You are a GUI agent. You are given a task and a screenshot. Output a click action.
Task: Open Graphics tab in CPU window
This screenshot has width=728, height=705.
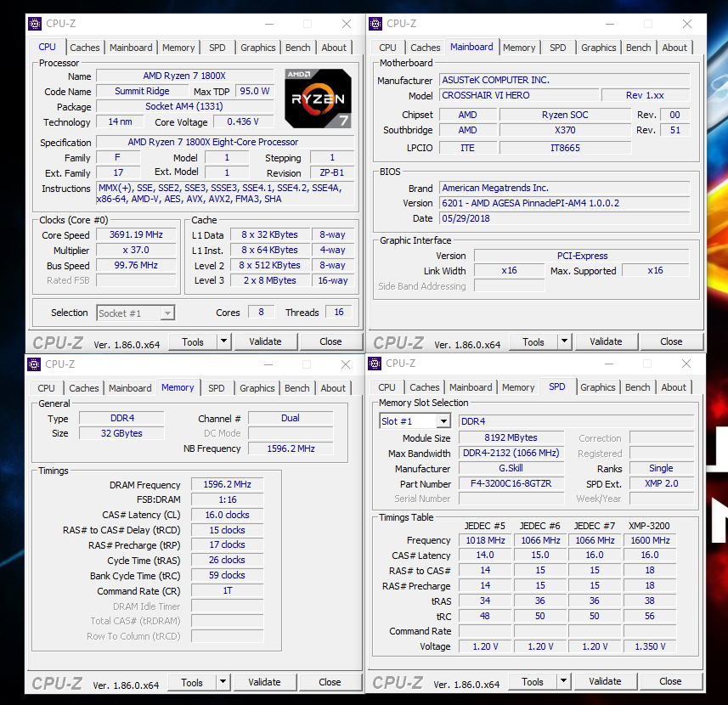click(x=258, y=48)
